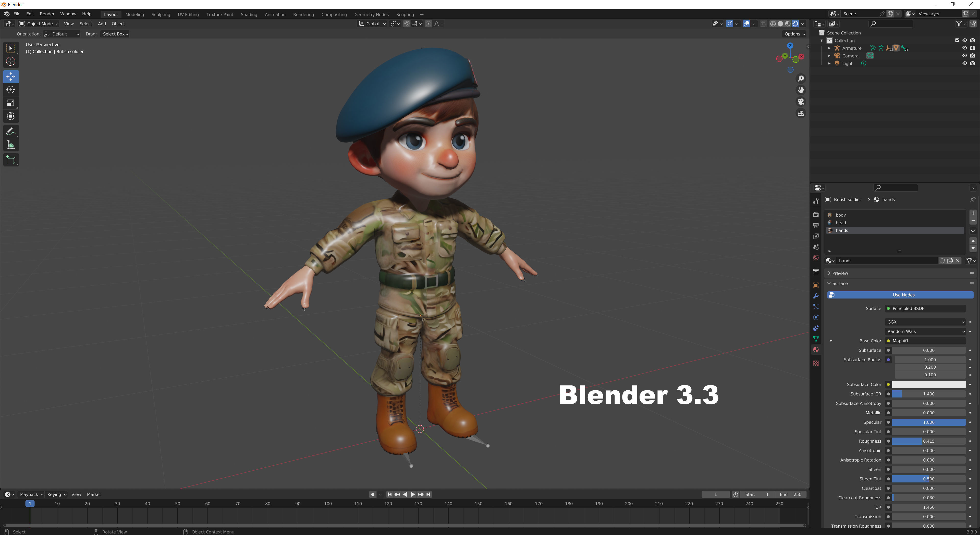Click the viewport zoom magnifier icon
Image resolution: width=980 pixels, height=535 pixels.
click(801, 78)
